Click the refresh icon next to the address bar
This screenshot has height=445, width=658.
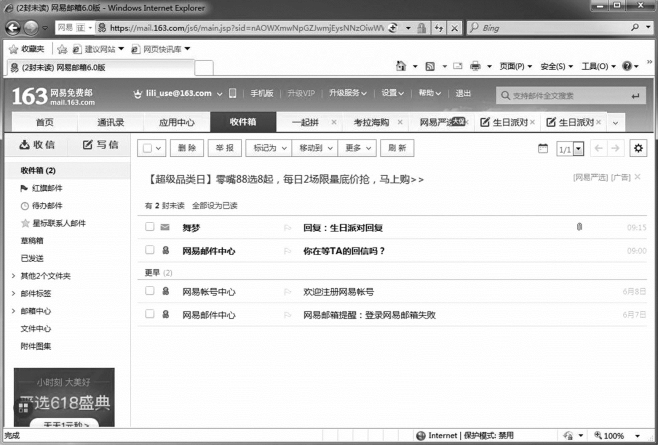click(439, 28)
